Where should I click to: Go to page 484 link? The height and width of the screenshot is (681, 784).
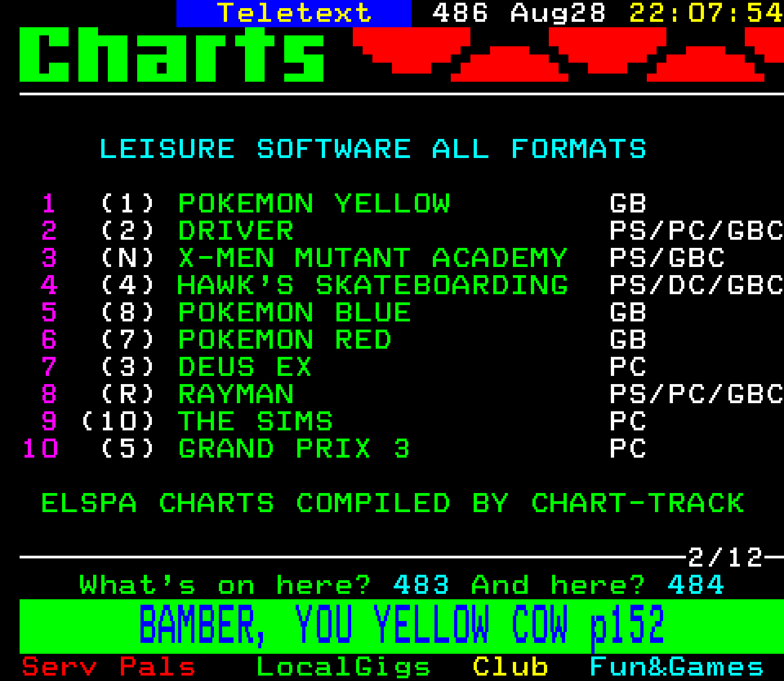pos(696,585)
